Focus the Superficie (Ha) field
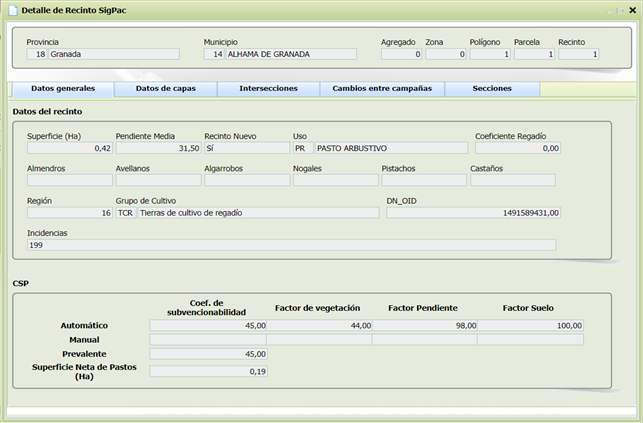The width and height of the screenshot is (643, 423). click(x=70, y=148)
